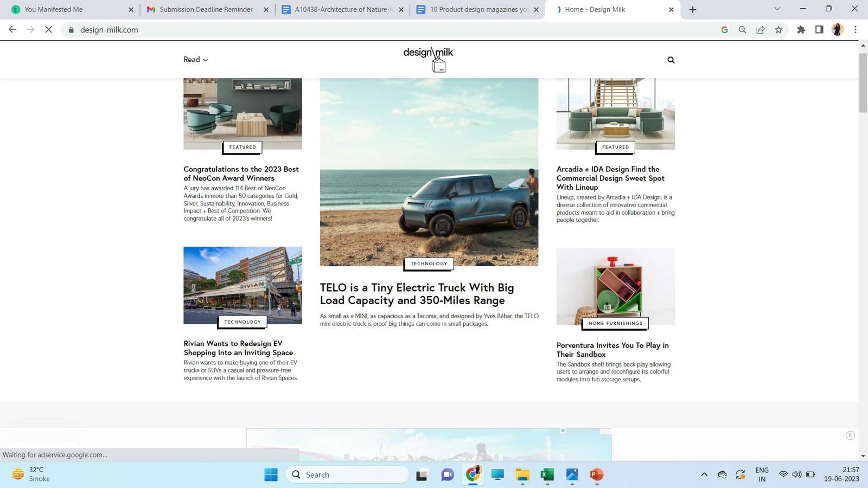
Task: Close the You Manifested Me tab
Action: tap(131, 10)
